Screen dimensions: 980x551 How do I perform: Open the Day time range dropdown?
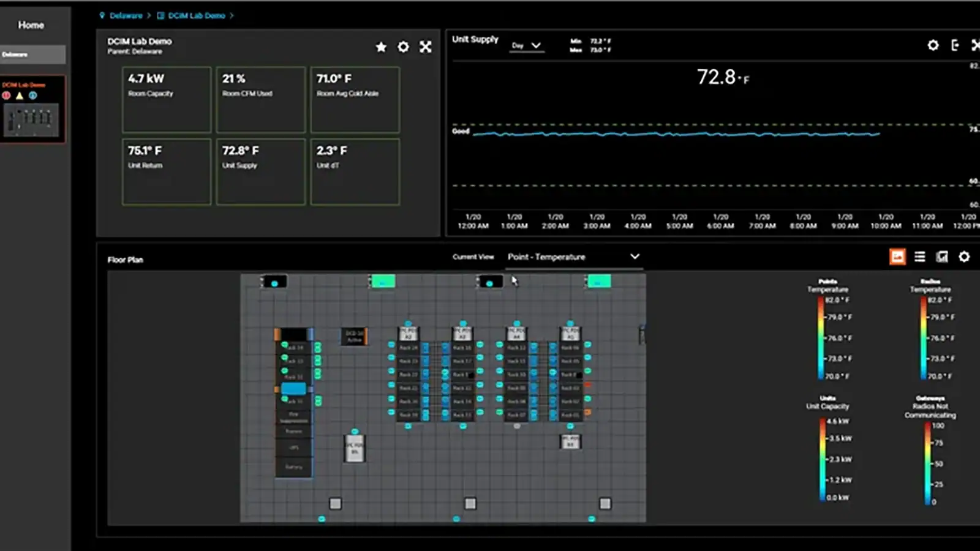tap(527, 45)
